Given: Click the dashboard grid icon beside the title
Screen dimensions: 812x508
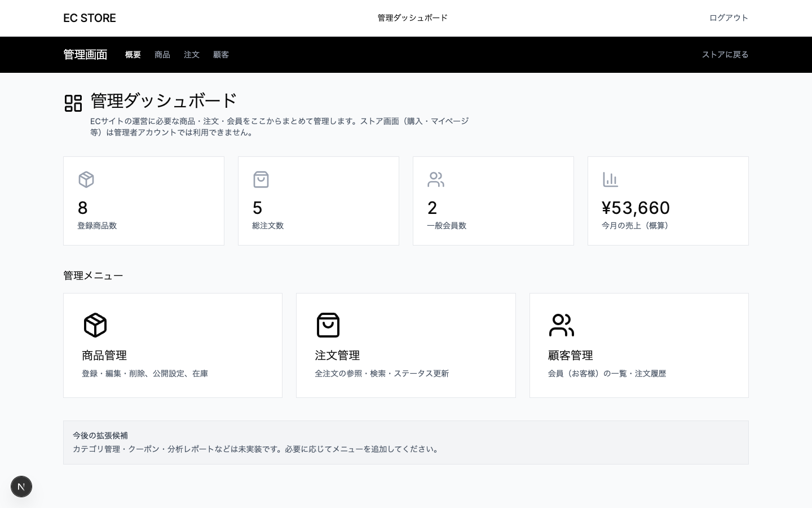Looking at the screenshot, I should click(73, 103).
